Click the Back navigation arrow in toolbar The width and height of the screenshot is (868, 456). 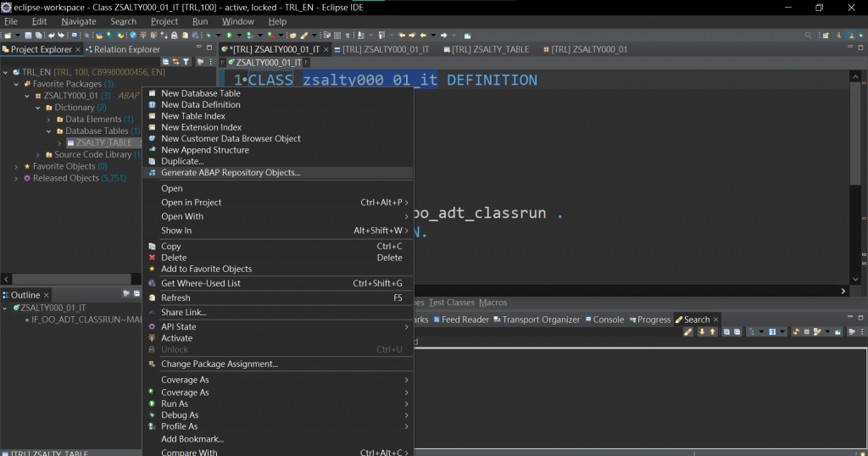pos(423,36)
